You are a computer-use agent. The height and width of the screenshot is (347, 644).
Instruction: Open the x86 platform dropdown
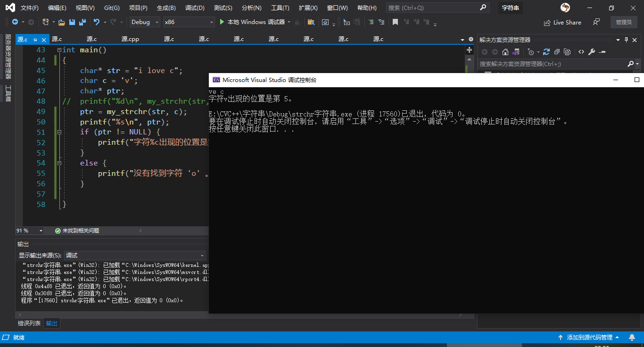tap(189, 22)
